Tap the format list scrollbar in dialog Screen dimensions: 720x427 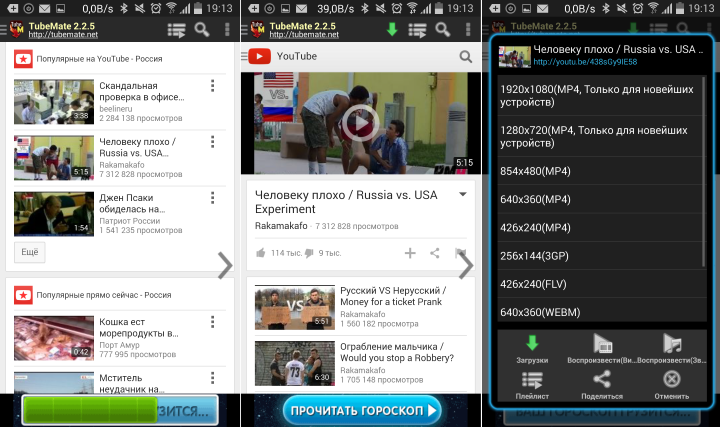704,172
